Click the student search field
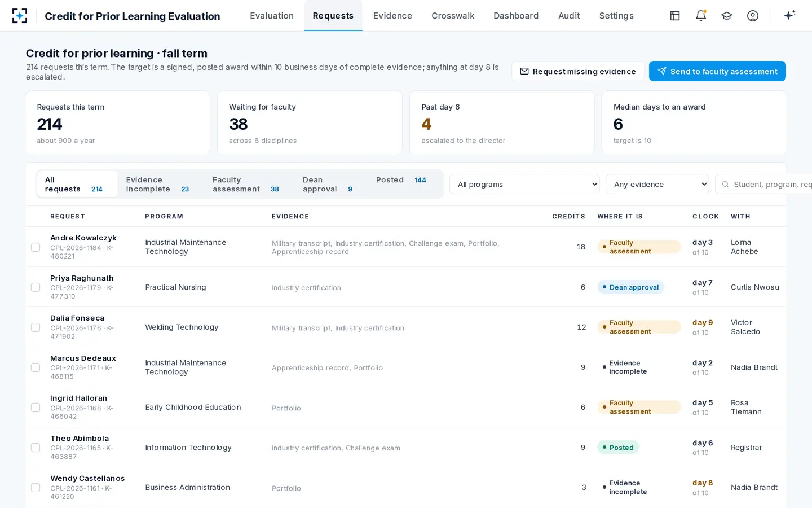Image resolution: width=812 pixels, height=508 pixels. tap(764, 184)
